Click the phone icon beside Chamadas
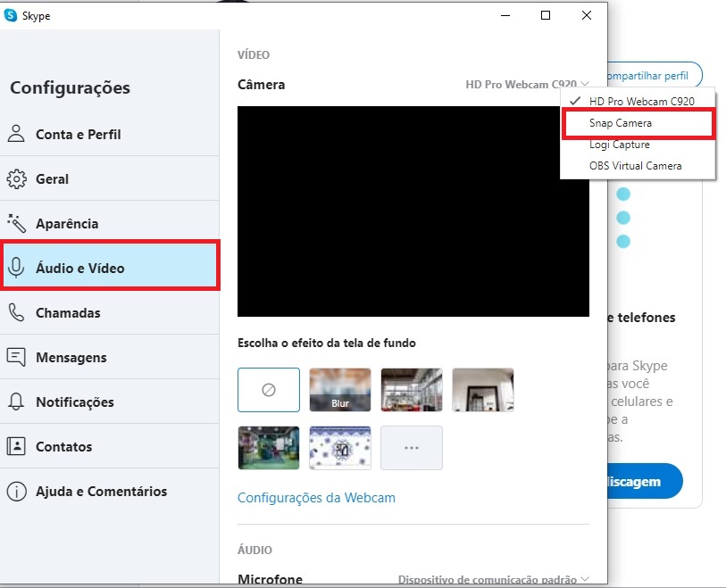Viewport: 726px width, 588px height. click(x=16, y=312)
